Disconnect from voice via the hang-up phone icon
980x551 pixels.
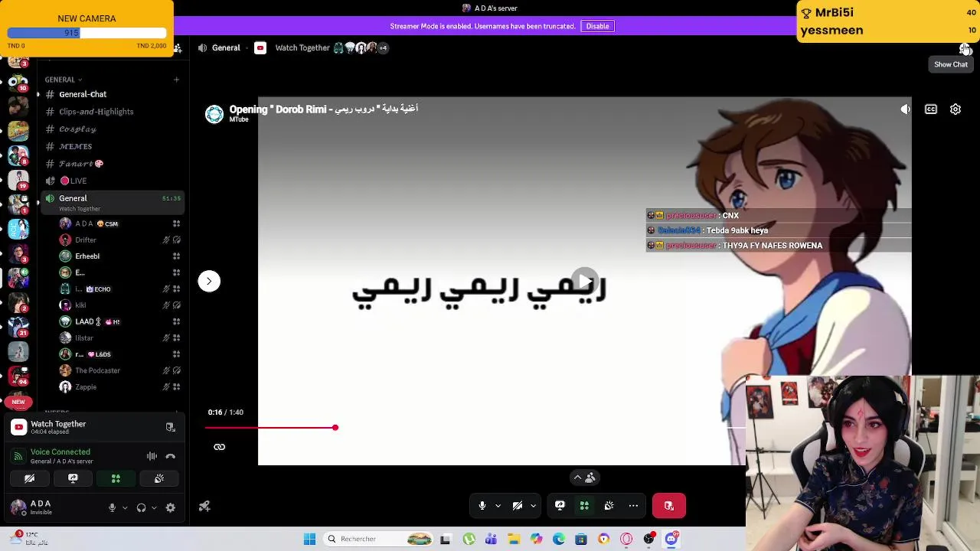click(171, 456)
